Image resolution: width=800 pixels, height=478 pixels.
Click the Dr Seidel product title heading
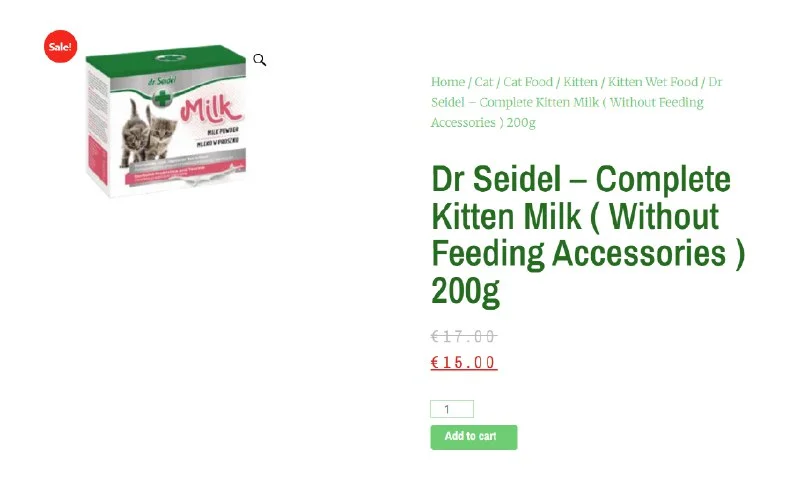click(588, 235)
